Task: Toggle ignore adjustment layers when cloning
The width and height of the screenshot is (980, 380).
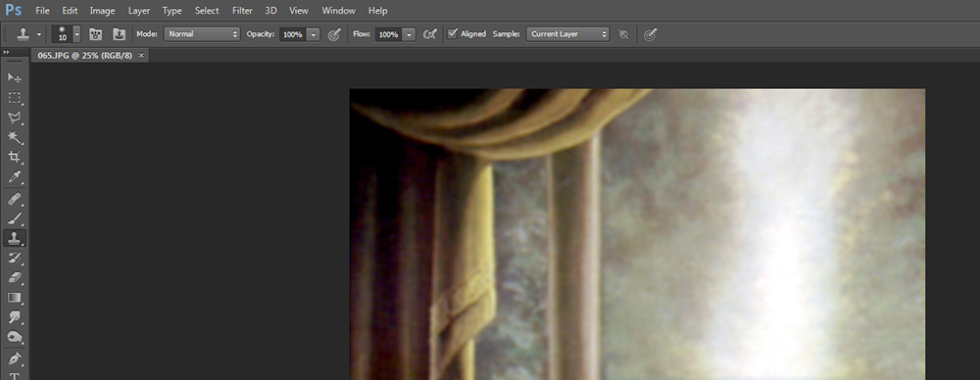Action: click(623, 34)
